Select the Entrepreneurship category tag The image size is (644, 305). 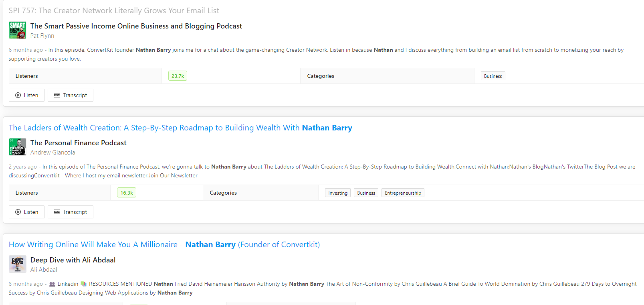[403, 193]
